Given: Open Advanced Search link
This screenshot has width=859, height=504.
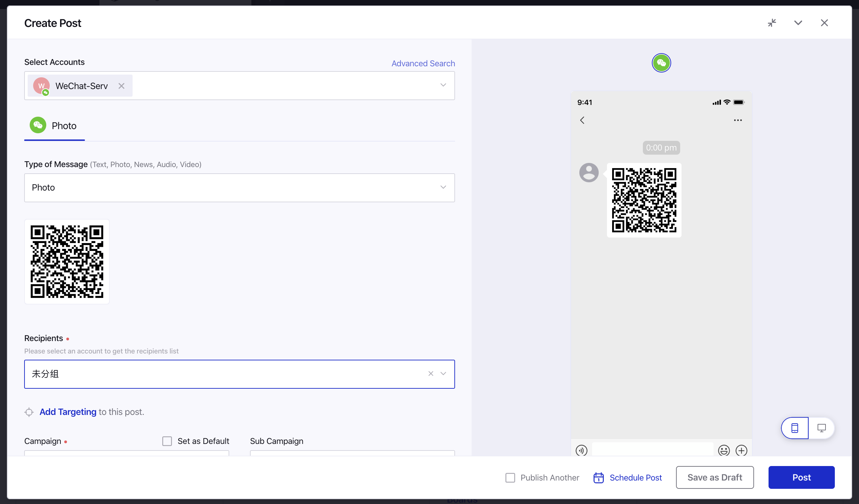Looking at the screenshot, I should point(423,63).
